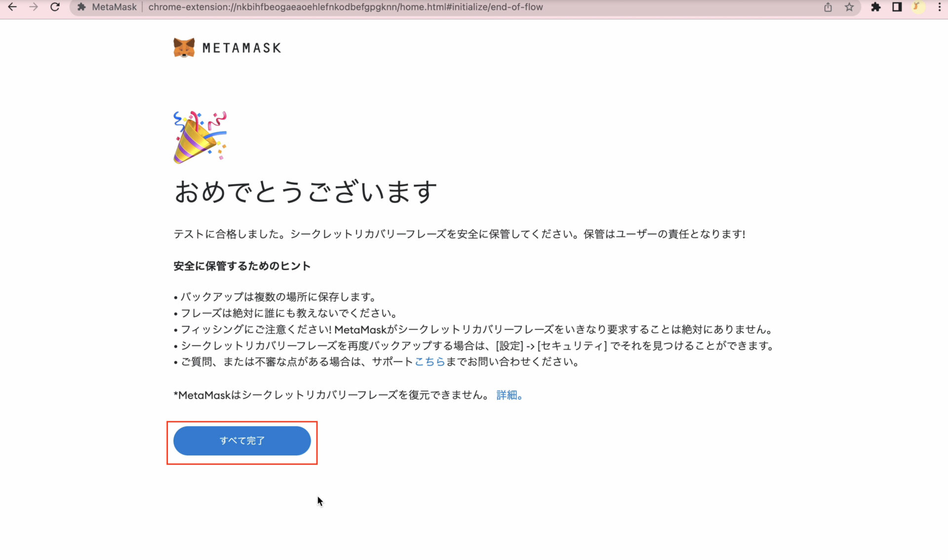Go back using browser back arrow
This screenshot has height=560, width=948.
pyautogui.click(x=12, y=7)
